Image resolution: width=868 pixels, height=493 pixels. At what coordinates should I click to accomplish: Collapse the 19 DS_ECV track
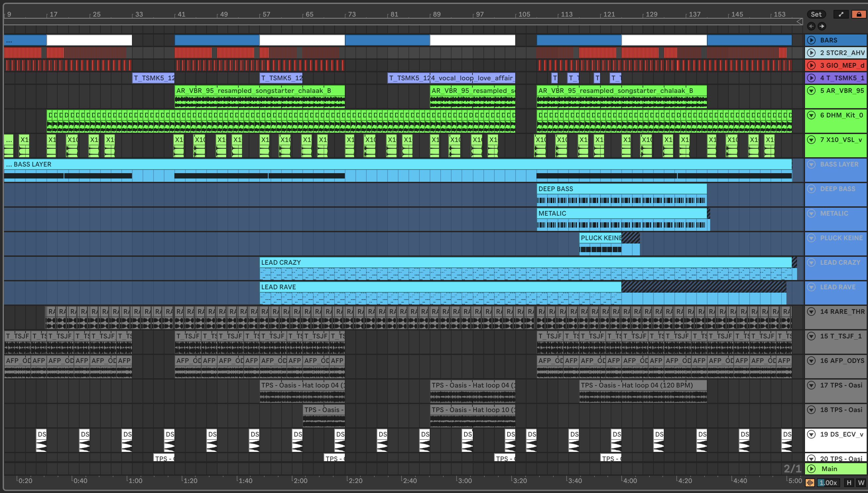click(x=811, y=434)
